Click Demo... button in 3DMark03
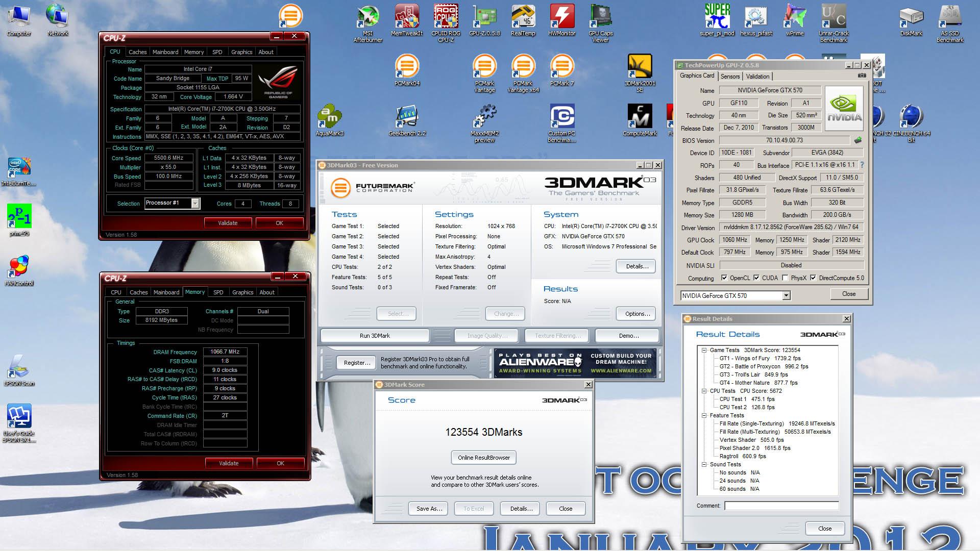The height and width of the screenshot is (551, 980). [627, 336]
